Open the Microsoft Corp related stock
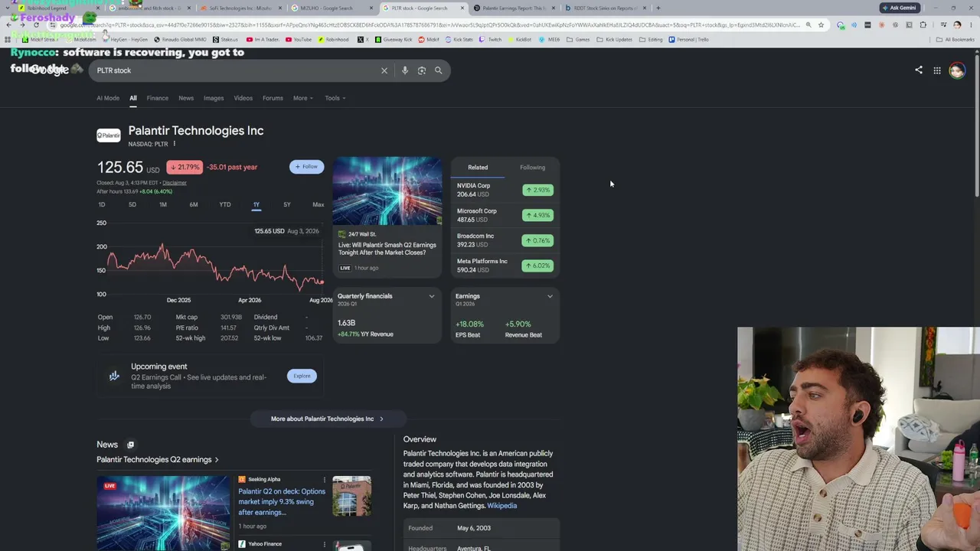Screen dimensions: 980x551 pyautogui.click(x=505, y=215)
